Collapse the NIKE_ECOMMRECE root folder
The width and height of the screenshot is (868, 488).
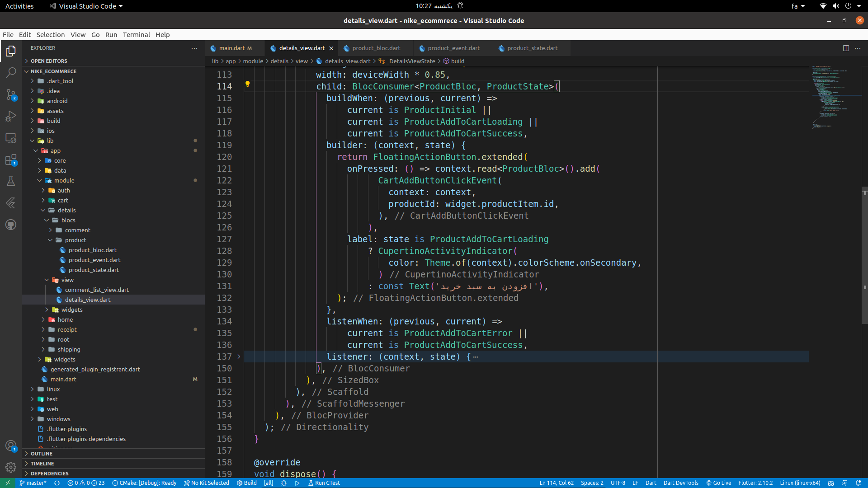[113, 71]
